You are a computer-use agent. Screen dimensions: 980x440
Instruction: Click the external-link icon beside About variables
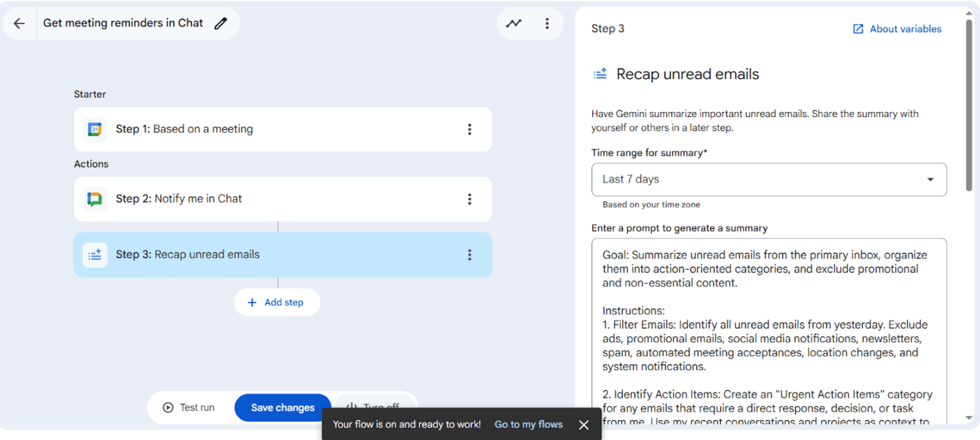coord(857,29)
